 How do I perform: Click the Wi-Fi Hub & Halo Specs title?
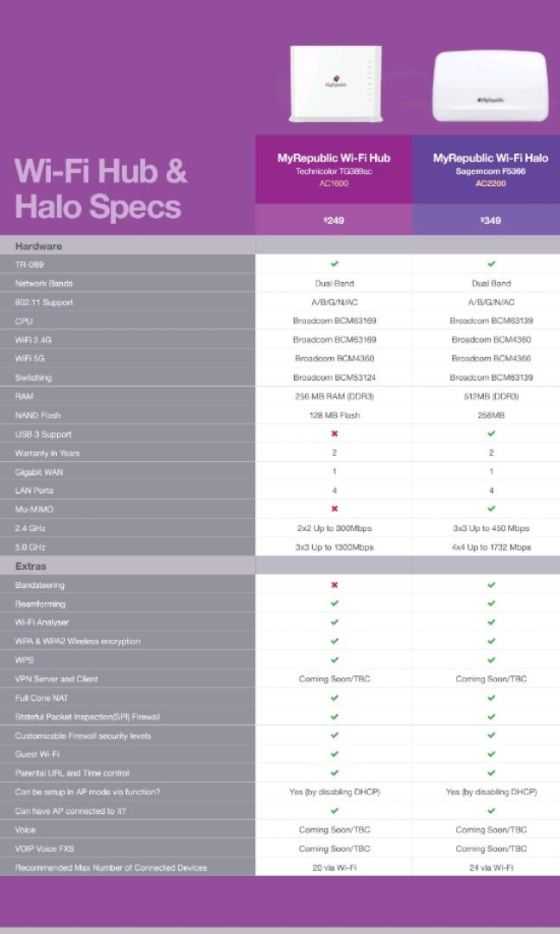click(x=101, y=189)
